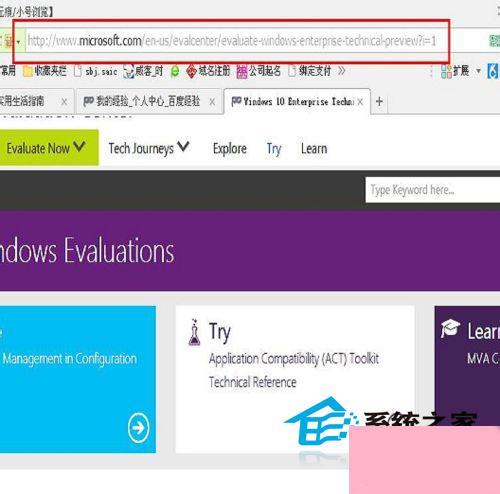Click the arrow circle on the blue tile

138,428
